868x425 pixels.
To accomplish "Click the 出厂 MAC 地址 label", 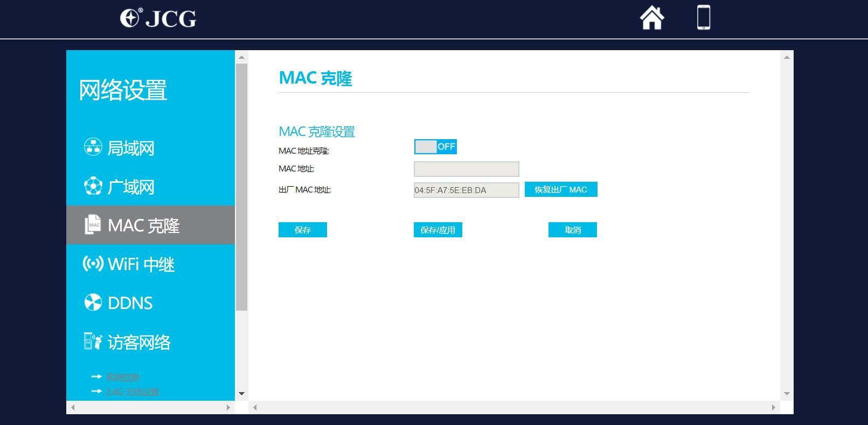I will (304, 190).
